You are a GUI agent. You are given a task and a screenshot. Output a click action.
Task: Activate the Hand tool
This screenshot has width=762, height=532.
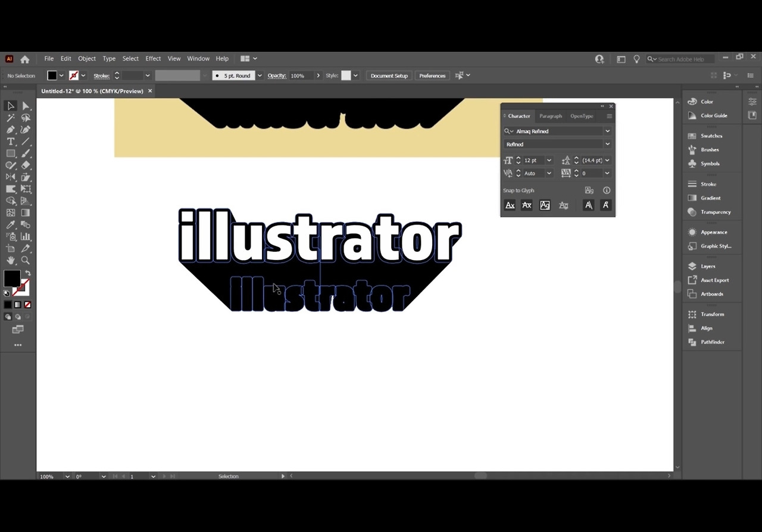(11, 260)
